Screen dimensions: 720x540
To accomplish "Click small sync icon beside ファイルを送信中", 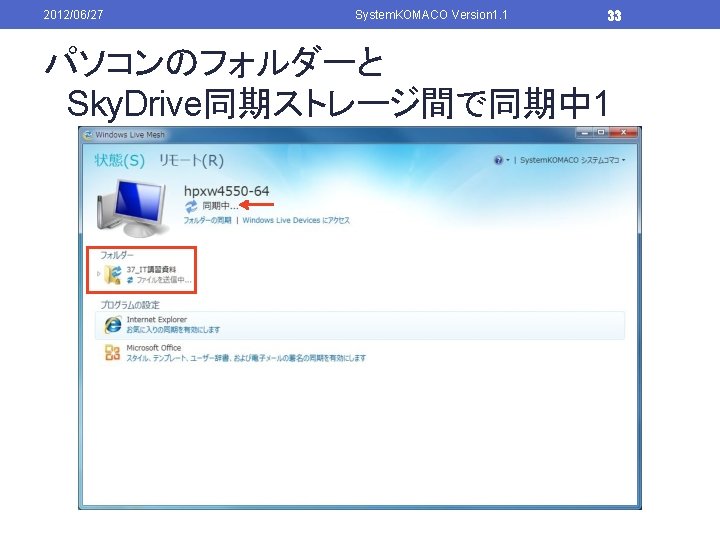I will 130,280.
